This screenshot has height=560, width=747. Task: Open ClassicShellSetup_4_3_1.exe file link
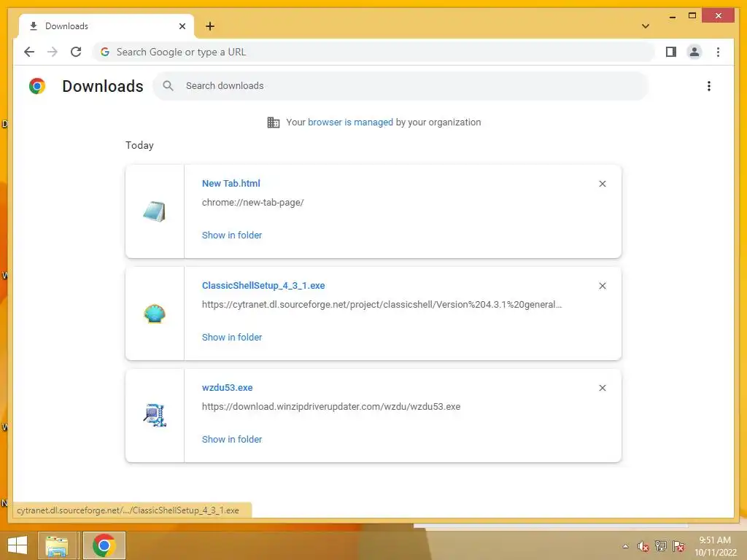pyautogui.click(x=263, y=286)
